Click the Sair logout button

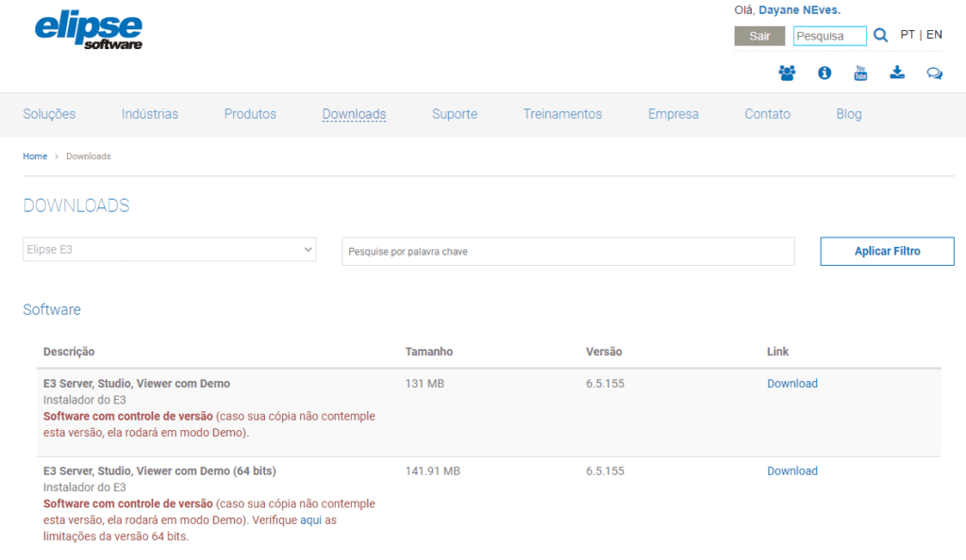(x=759, y=36)
